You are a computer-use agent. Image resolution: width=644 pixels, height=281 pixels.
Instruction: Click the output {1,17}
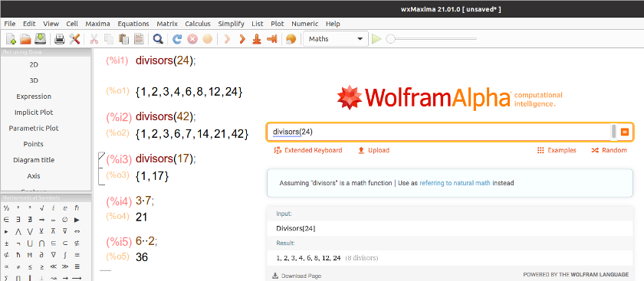point(152,176)
